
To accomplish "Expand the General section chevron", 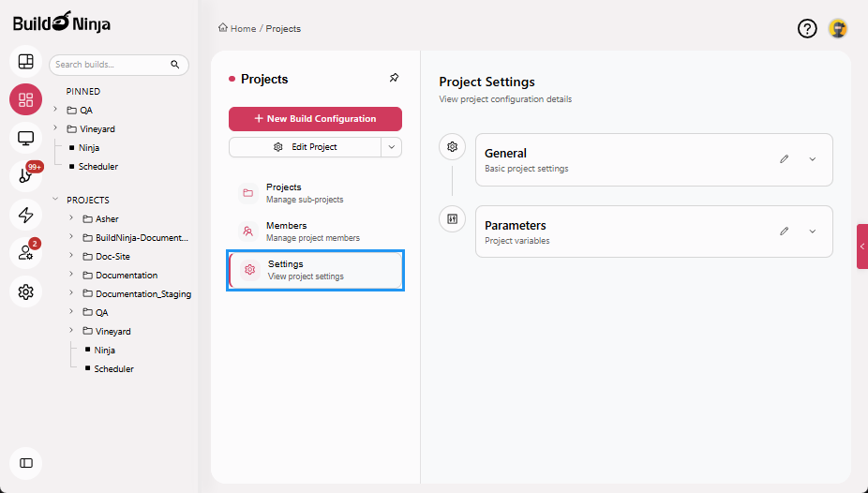I will (812, 159).
